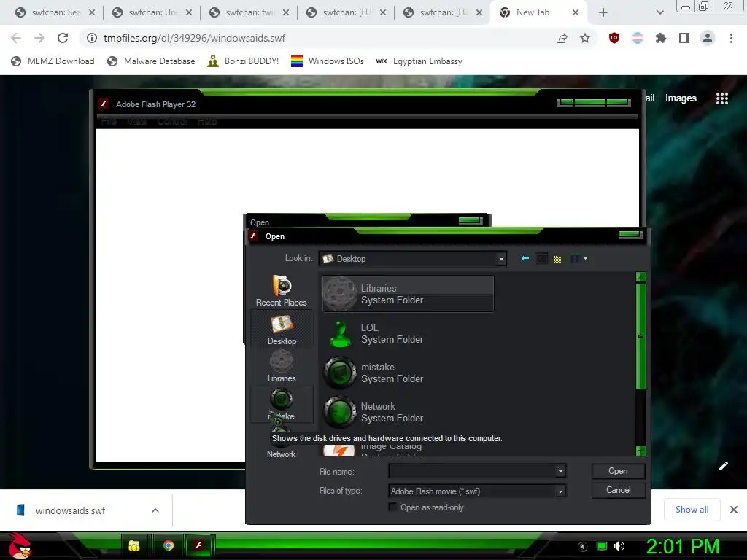Click the file list scrollbar up arrow
The image size is (747, 560).
point(640,277)
